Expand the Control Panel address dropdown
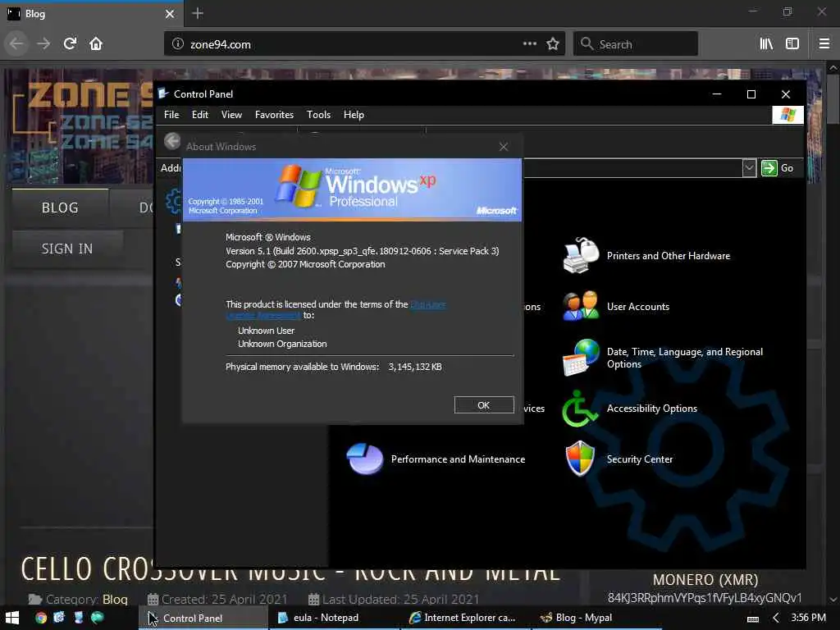840x630 pixels. click(749, 168)
